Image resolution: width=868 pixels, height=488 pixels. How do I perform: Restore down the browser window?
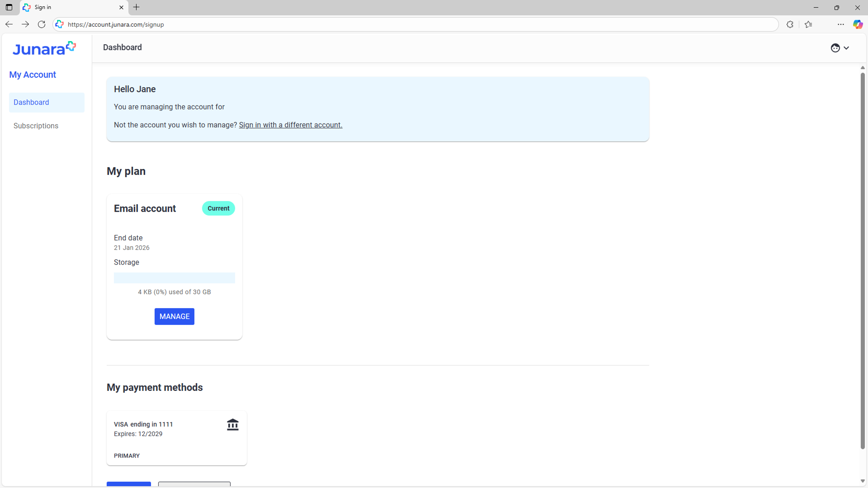[x=837, y=7]
